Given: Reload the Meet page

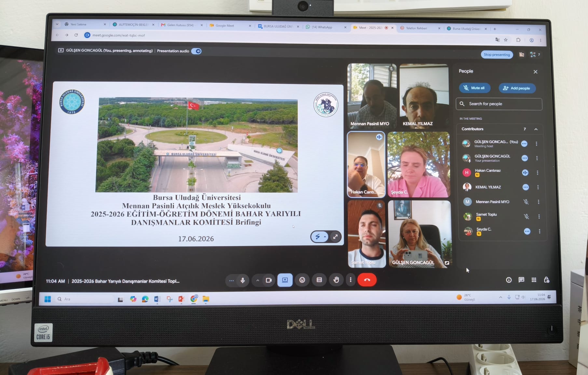Looking at the screenshot, I should tap(76, 35).
